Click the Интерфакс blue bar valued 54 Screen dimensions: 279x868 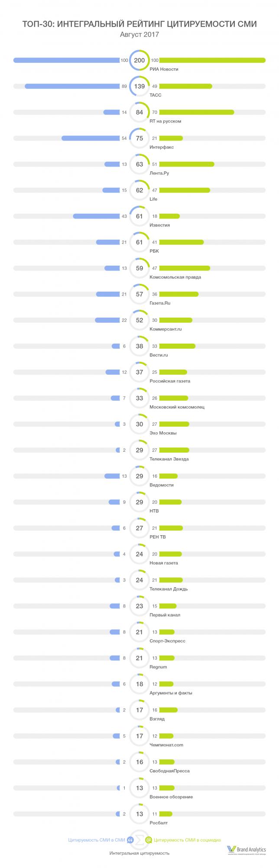pos(91,138)
